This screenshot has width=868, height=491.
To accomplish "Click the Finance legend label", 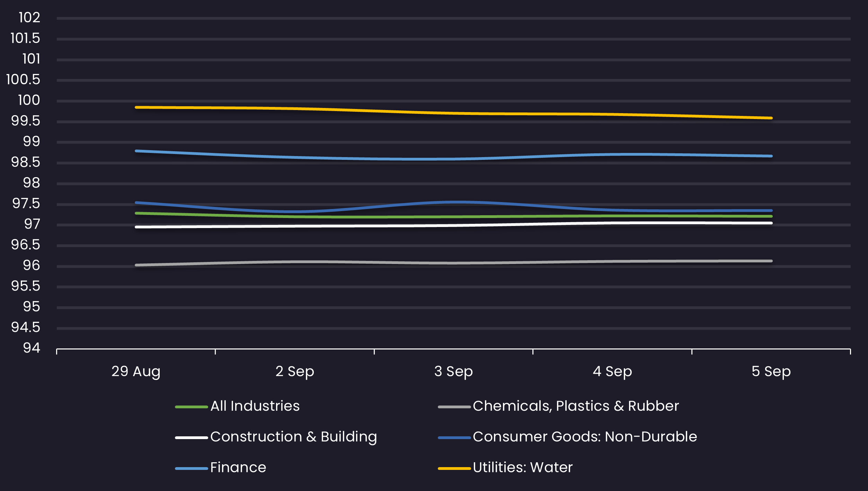I will coord(238,467).
